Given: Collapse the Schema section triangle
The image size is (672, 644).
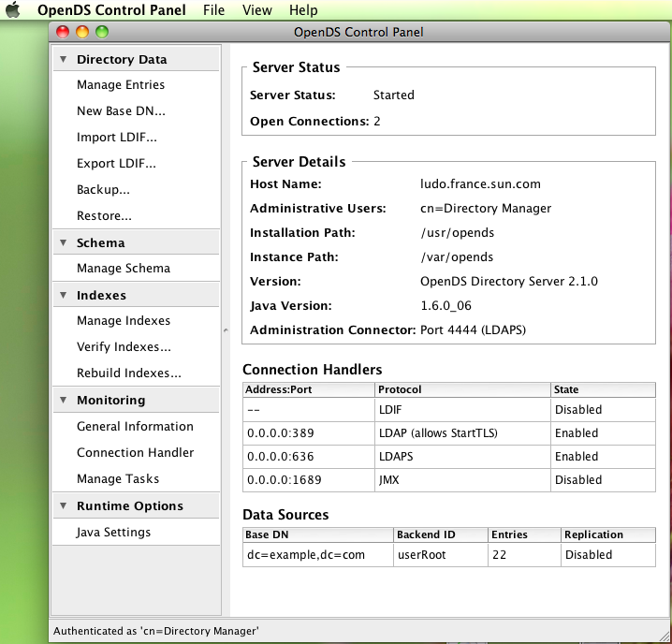Looking at the screenshot, I should tap(63, 242).
